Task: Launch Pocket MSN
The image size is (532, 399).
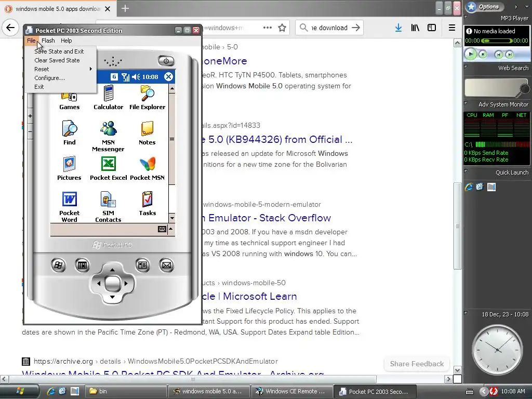Action: 147,168
